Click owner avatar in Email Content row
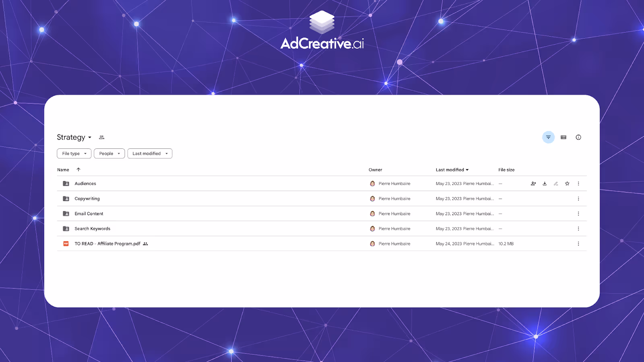644x362 pixels. (x=372, y=214)
